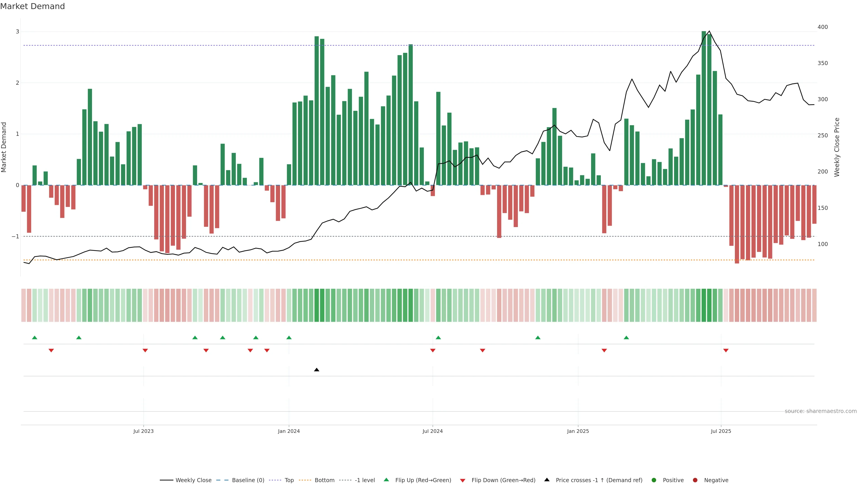Image resolution: width=868 pixels, height=488 pixels.
Task: Click the darkest green heatmap cell early 2024
Action: [x=317, y=305]
